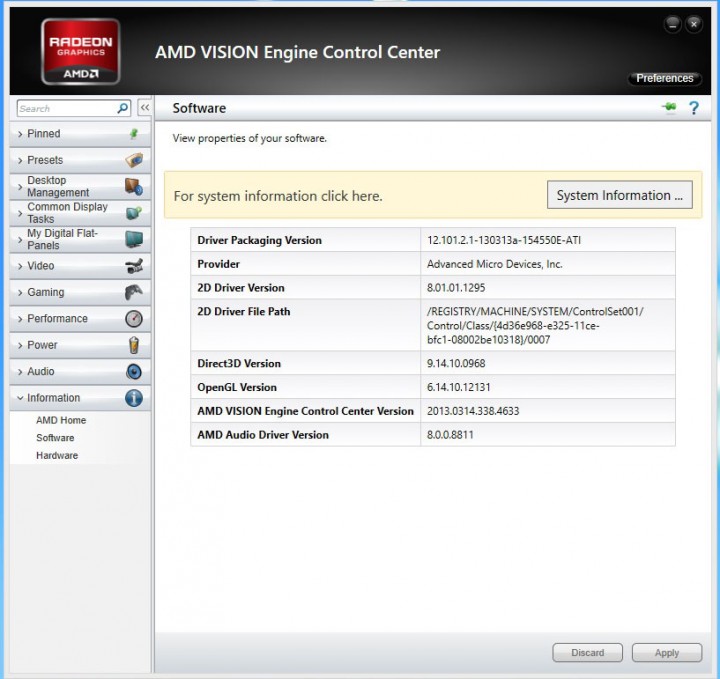Select Direct3D Version value 9.14.10.0968

tap(456, 364)
